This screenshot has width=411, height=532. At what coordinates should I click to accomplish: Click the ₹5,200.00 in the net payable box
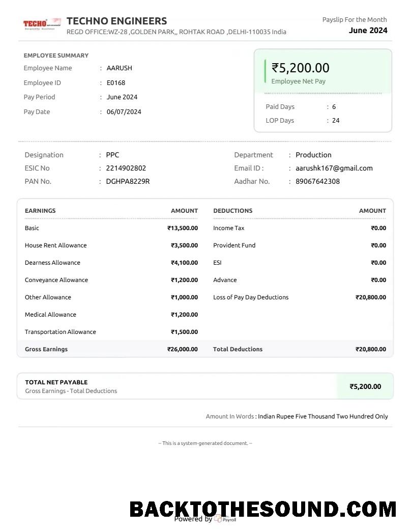365,387
